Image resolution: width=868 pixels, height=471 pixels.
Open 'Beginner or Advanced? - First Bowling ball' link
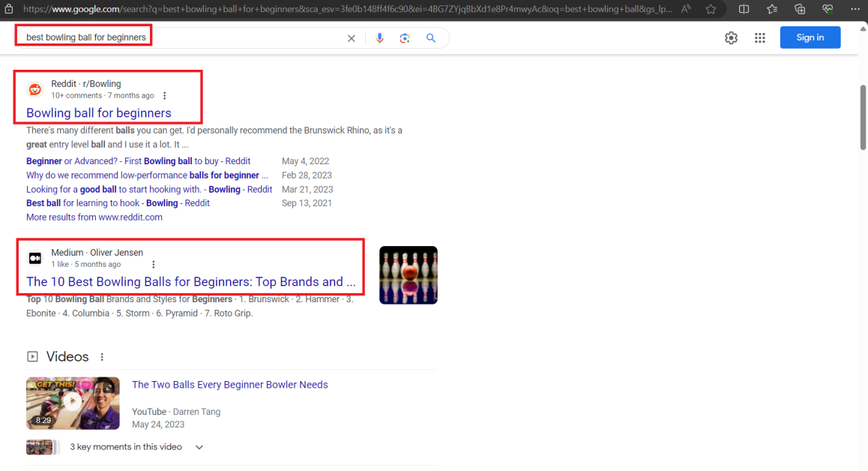[x=139, y=161]
